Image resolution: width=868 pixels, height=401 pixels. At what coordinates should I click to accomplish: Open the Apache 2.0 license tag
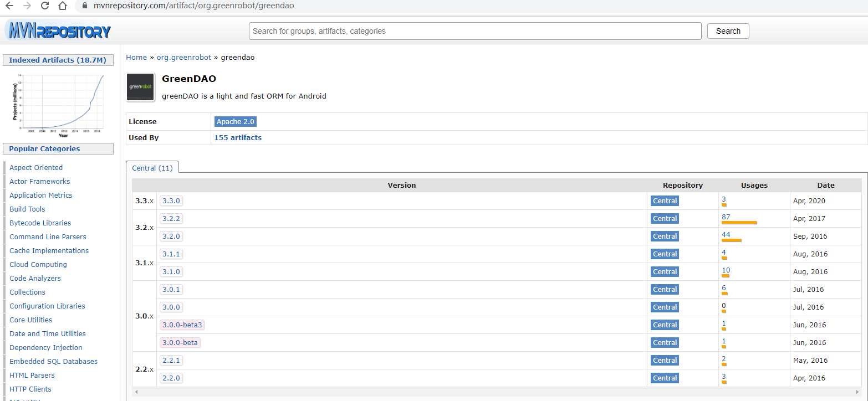pos(236,121)
